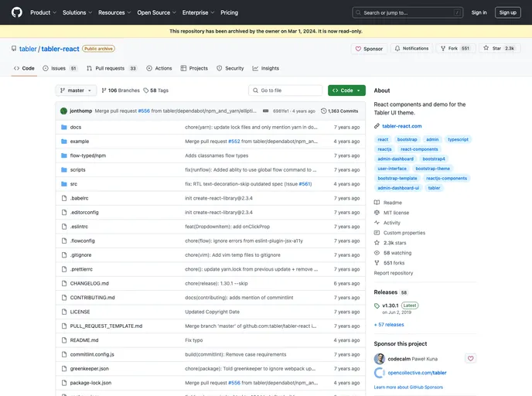Open the tabler owner link
The width and height of the screenshot is (532, 396).
[28, 49]
